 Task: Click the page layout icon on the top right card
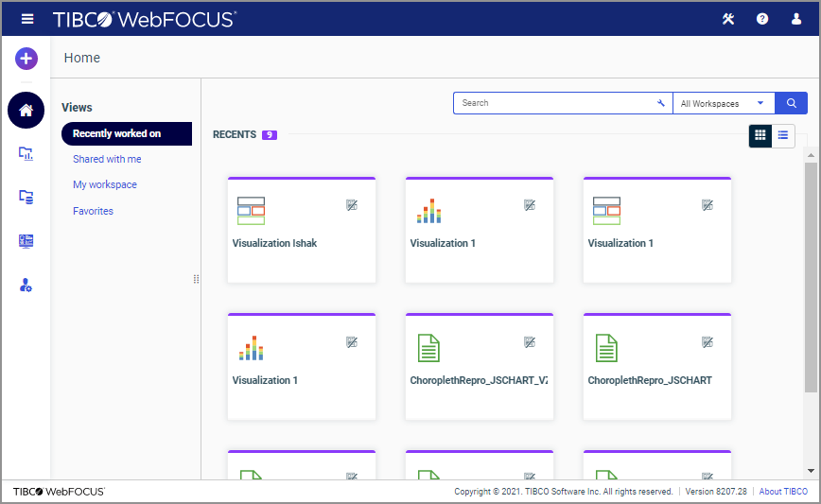click(x=607, y=211)
